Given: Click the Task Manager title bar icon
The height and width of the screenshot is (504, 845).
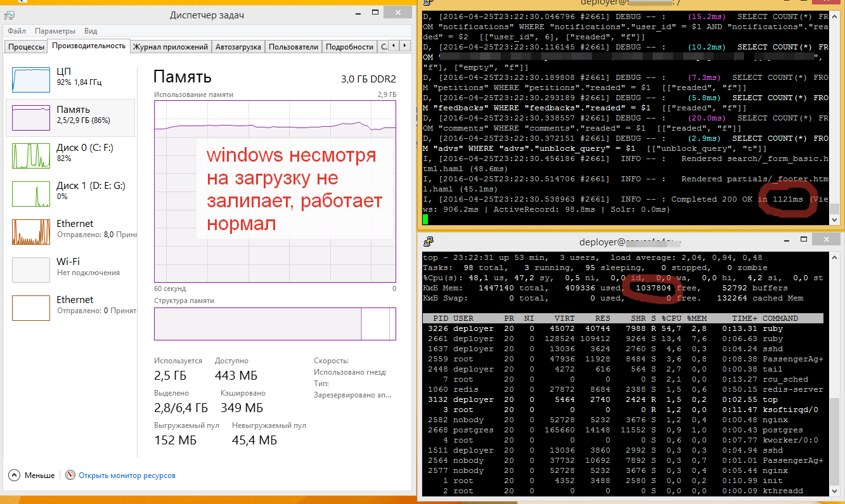Looking at the screenshot, I should 10,15.
